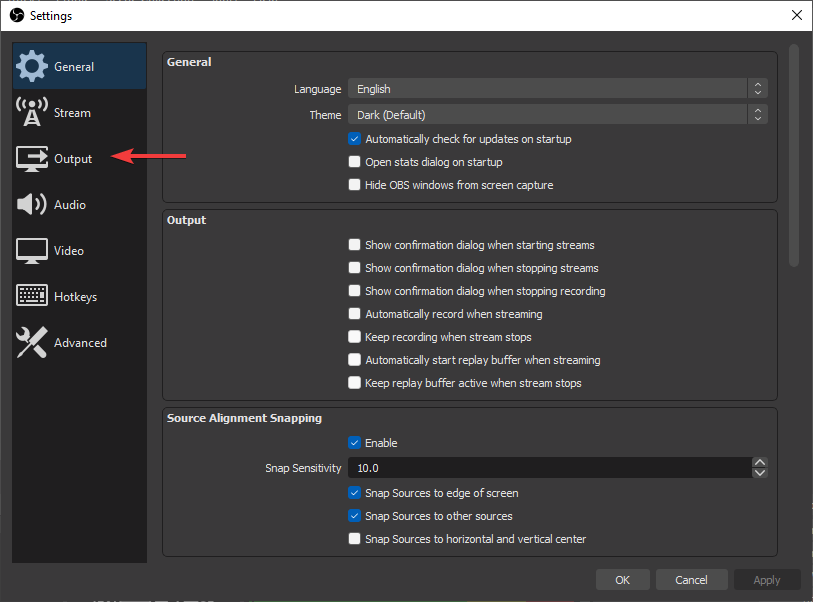Open Stream settings via antenna icon
This screenshot has width=813, height=602.
(x=32, y=112)
